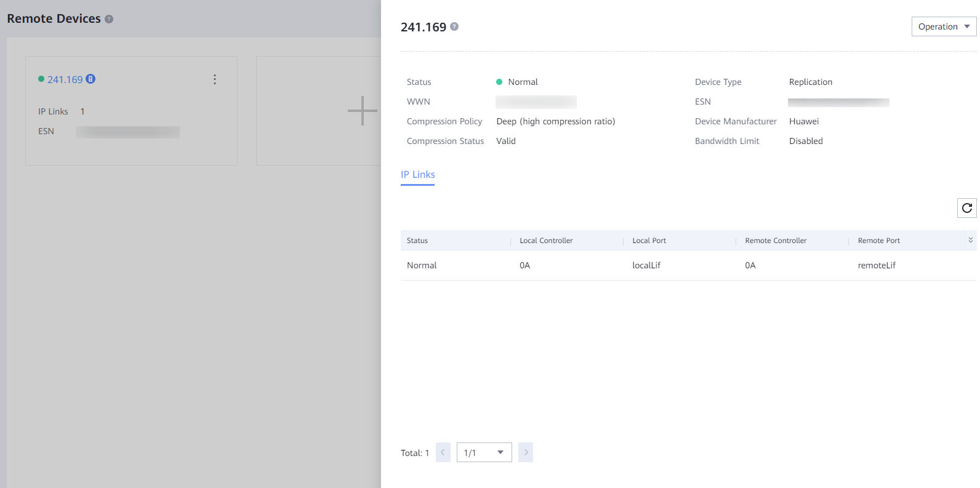
Task: Open three-dot more menu on device card
Action: 215,79
